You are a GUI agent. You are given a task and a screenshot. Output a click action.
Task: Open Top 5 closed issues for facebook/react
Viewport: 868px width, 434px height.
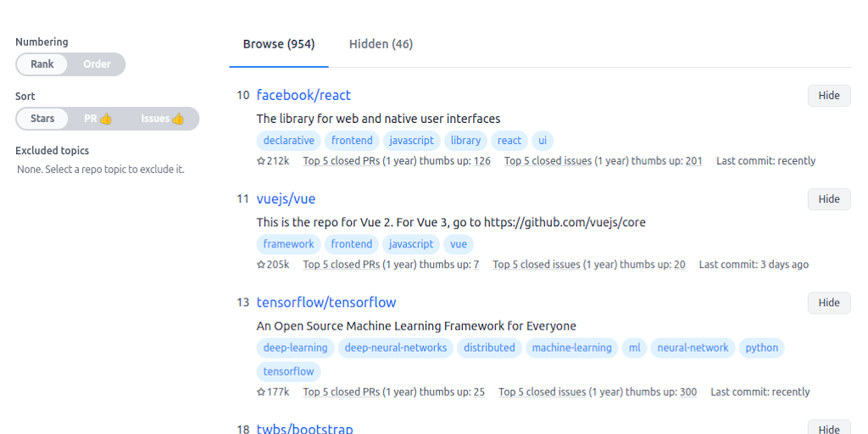(x=548, y=161)
